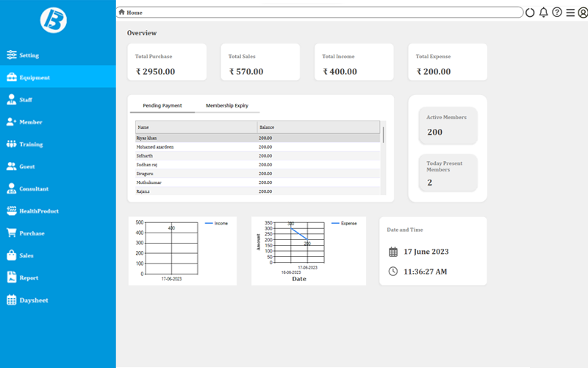Click the Training group icon

12,144
